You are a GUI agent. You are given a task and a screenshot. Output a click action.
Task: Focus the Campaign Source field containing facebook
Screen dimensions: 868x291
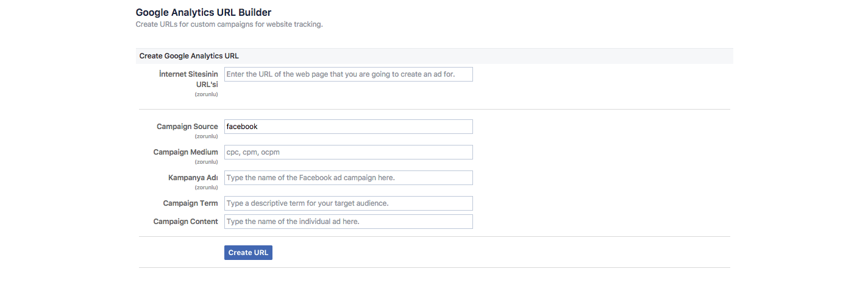pyautogui.click(x=348, y=127)
